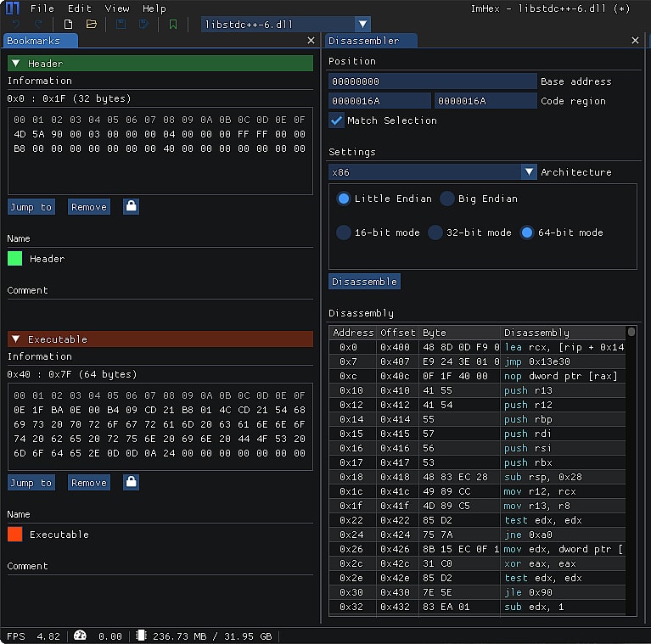Open the View menu

[x=117, y=8]
